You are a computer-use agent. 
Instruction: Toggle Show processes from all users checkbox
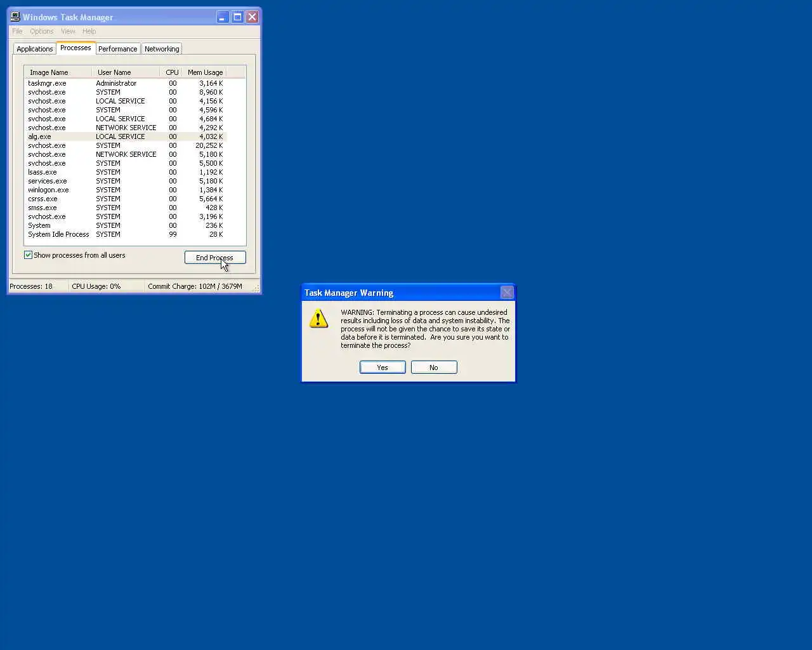pos(28,255)
